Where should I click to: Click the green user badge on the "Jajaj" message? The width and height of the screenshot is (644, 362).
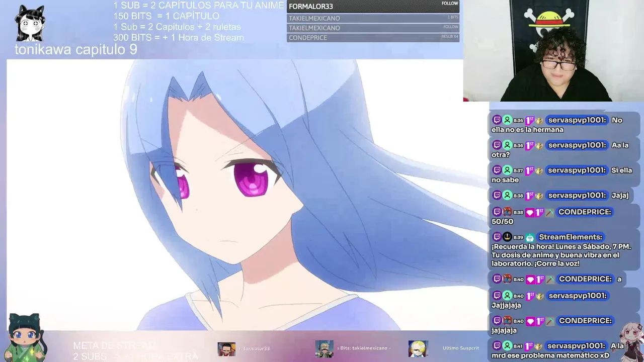coord(507,196)
